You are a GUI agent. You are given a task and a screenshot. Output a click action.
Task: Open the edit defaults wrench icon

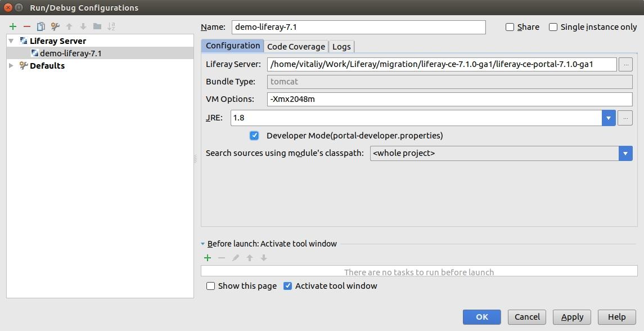click(x=55, y=26)
